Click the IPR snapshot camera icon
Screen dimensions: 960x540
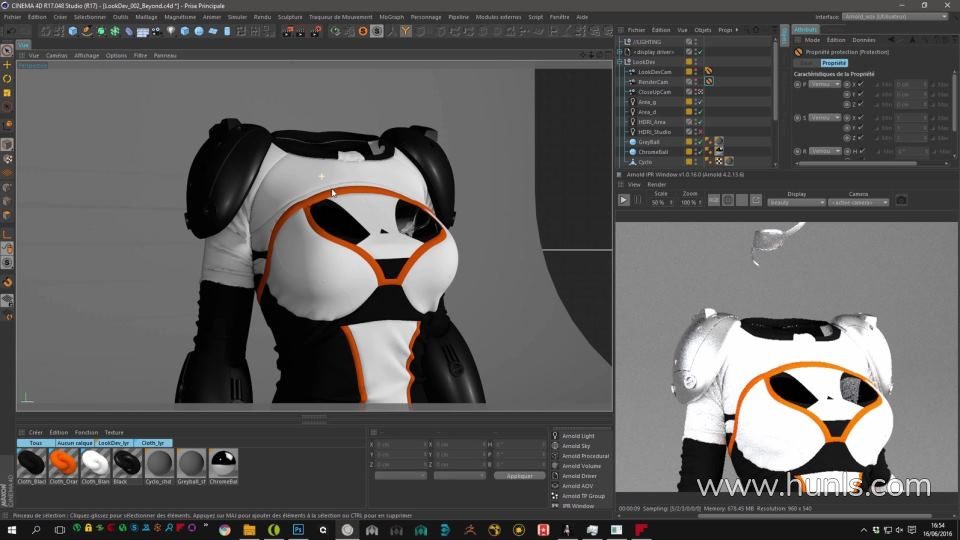pyautogui.click(x=901, y=200)
